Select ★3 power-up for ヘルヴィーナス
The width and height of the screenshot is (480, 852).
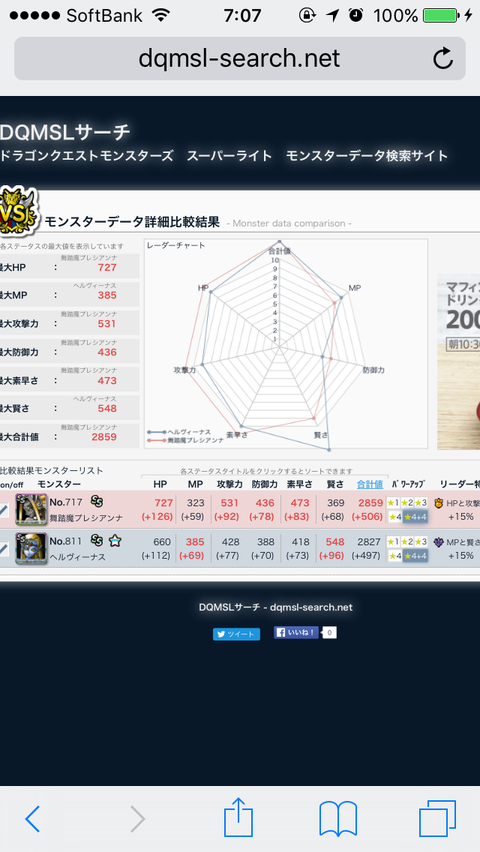pos(420,542)
